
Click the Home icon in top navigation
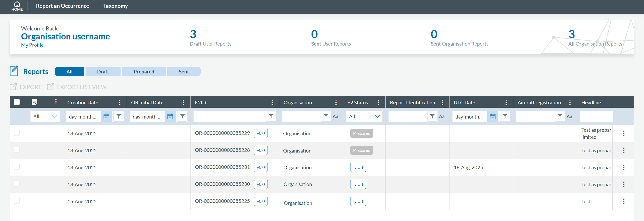17,6
